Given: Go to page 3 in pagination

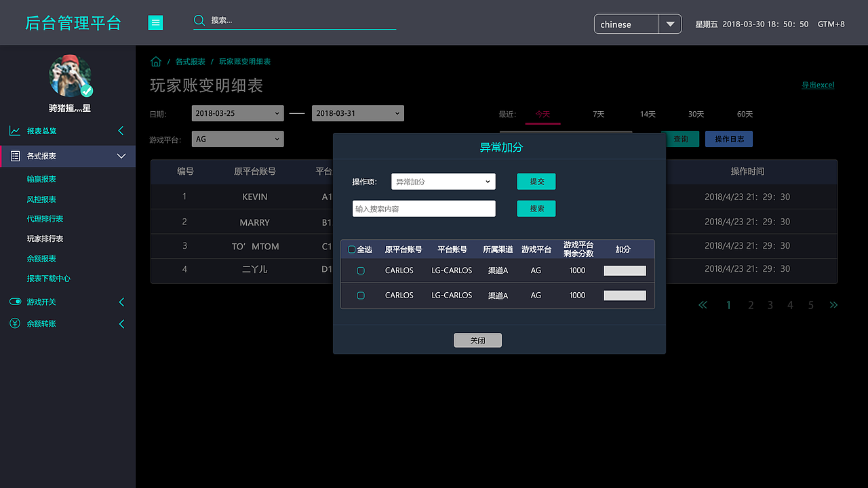Looking at the screenshot, I should (770, 305).
